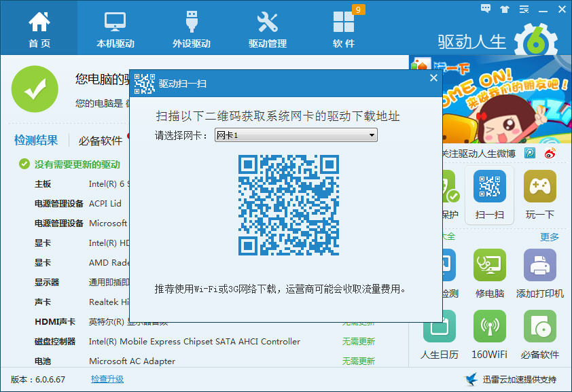Click the 软件 tab's badge number 9
Viewport: 572px width, 392px height.
pyautogui.click(x=358, y=10)
